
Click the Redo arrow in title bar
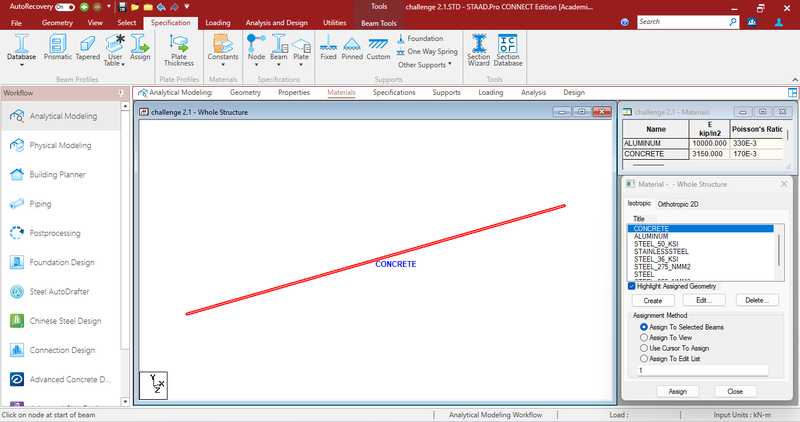(174, 7)
